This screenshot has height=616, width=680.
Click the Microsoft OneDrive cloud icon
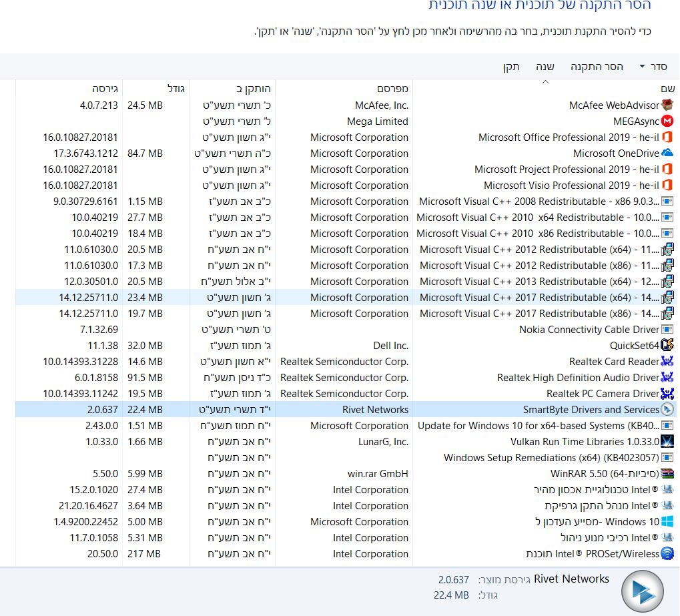pyautogui.click(x=667, y=153)
